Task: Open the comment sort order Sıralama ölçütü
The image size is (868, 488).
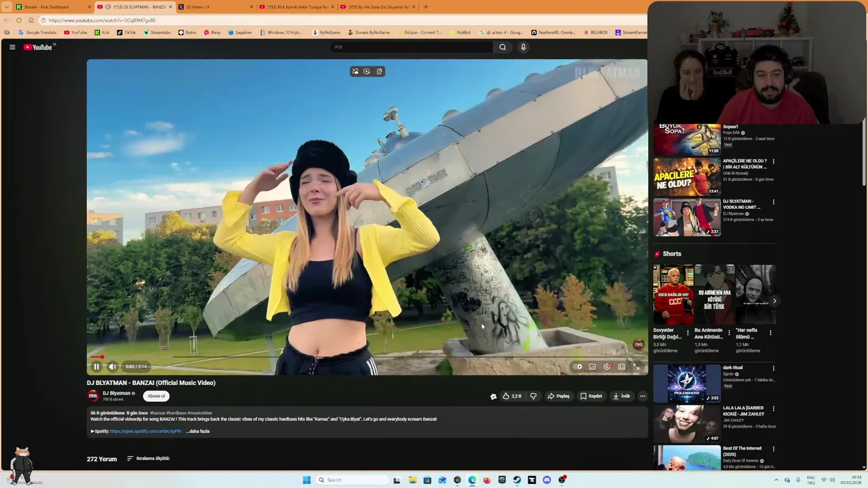Action: 148,459
